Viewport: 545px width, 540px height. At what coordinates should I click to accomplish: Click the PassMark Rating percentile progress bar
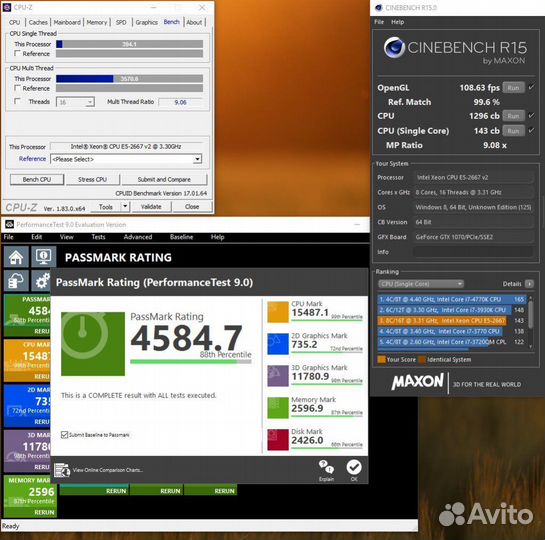190,362
